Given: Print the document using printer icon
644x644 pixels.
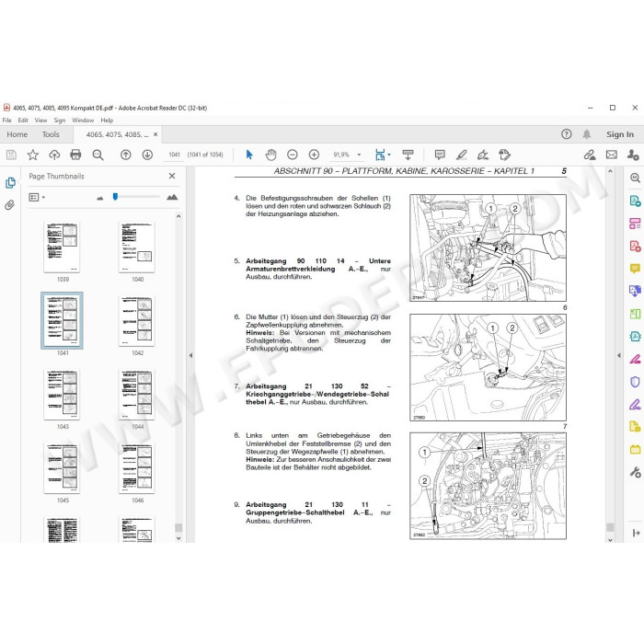Looking at the screenshot, I should tap(75, 155).
